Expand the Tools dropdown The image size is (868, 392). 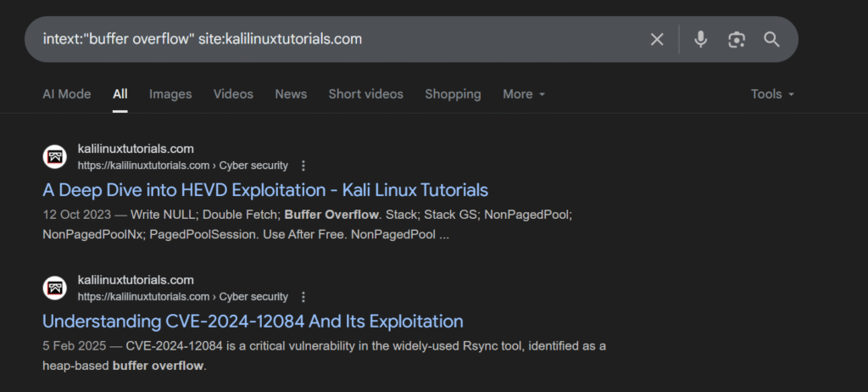[x=772, y=94]
